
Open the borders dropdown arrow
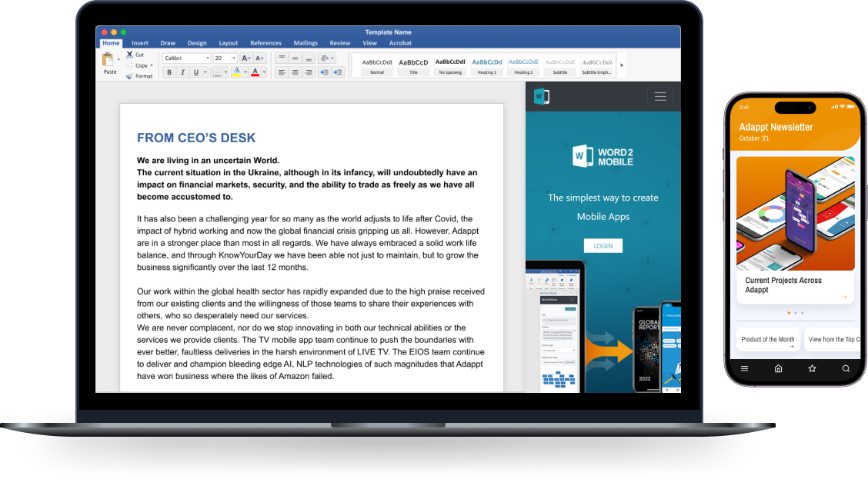226,72
